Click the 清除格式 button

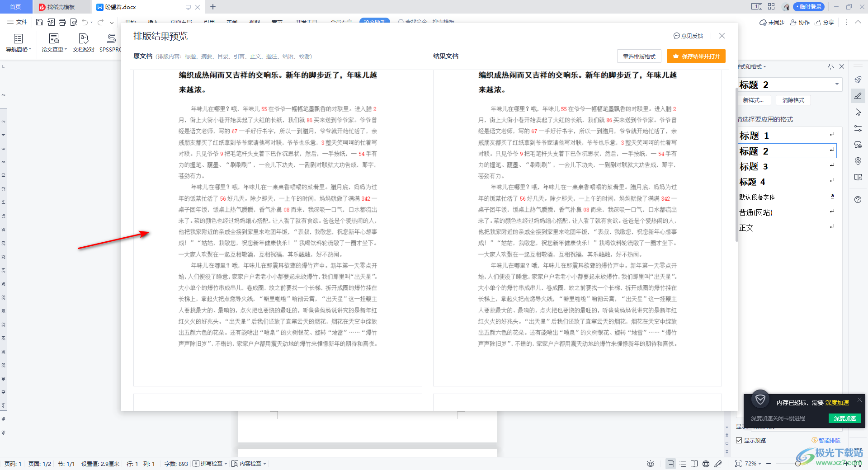point(793,100)
